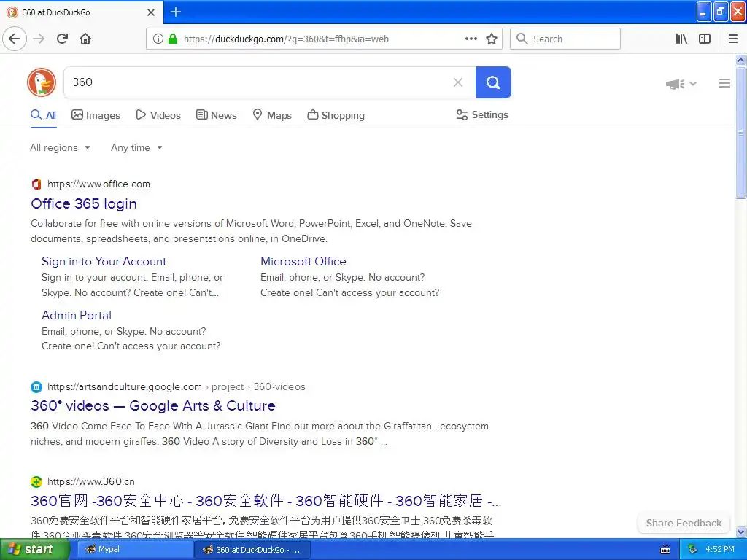
Task: Click the https://www.office.com URL
Action: click(x=98, y=184)
